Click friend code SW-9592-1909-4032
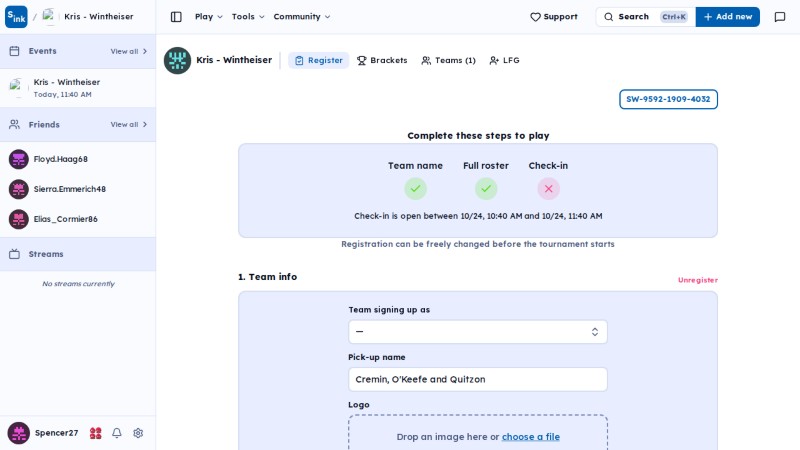This screenshot has height=450, width=800. (668, 99)
